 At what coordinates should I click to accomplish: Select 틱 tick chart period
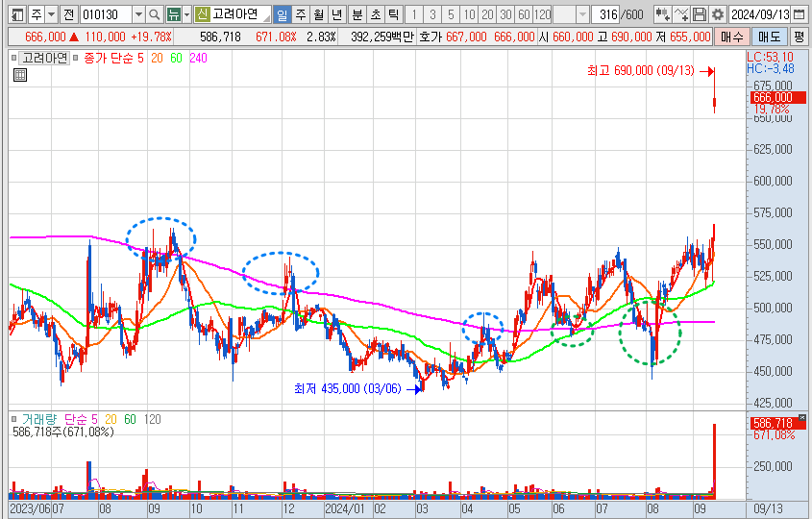click(x=394, y=14)
